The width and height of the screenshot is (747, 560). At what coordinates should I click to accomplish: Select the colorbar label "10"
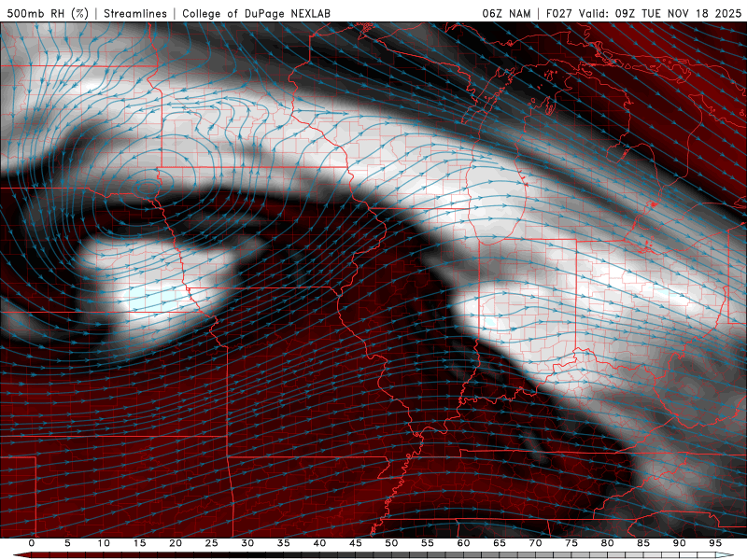(x=104, y=543)
